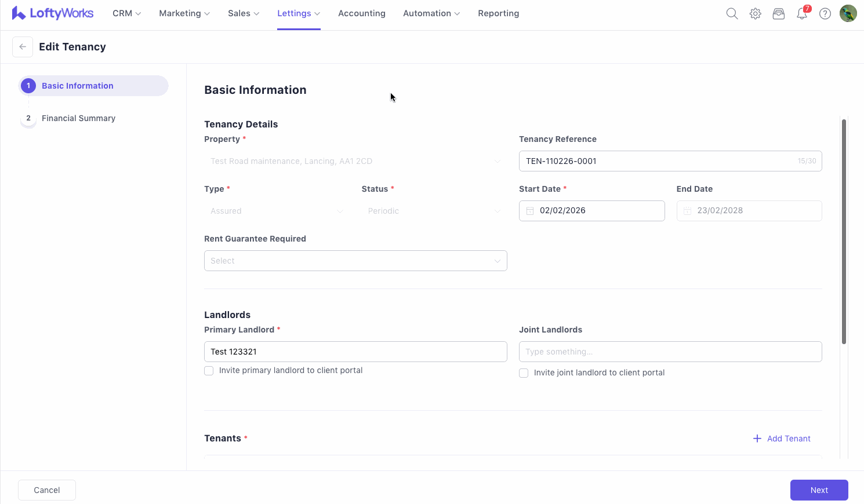The width and height of the screenshot is (864, 504).
Task: Expand the Automation menu
Action: tap(431, 13)
